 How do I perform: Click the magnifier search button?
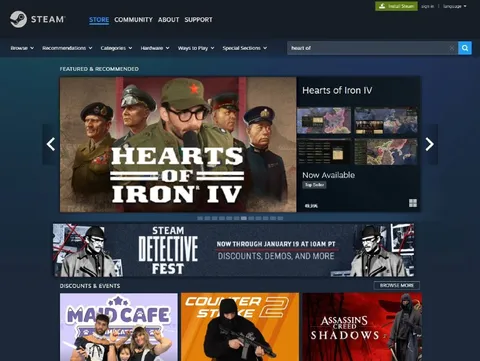[x=465, y=48]
